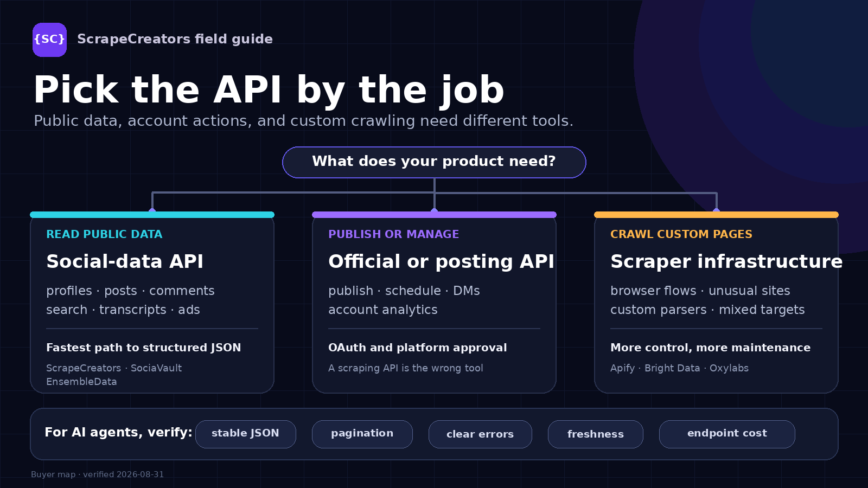The height and width of the screenshot is (488, 868).
Task: Click 'Fastest path to structured JSON' text
Action: (144, 348)
